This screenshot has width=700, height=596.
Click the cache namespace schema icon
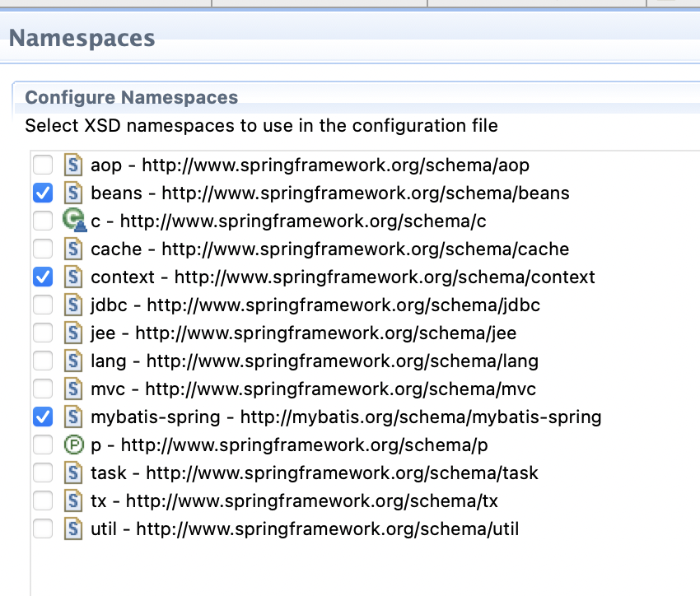pos(73,249)
